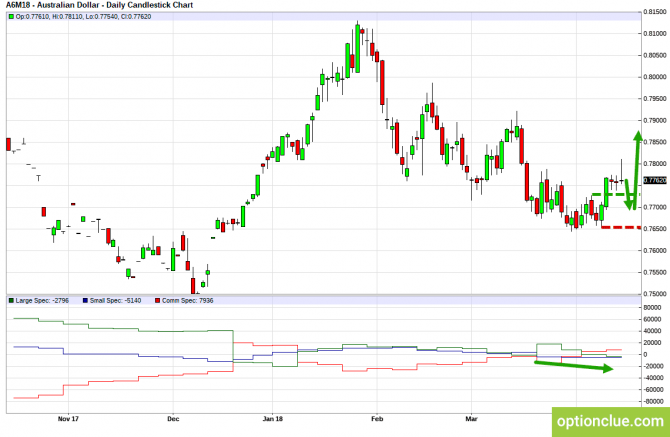
Task: Click the dark green Large Spec legend square
Action: (x=12, y=301)
